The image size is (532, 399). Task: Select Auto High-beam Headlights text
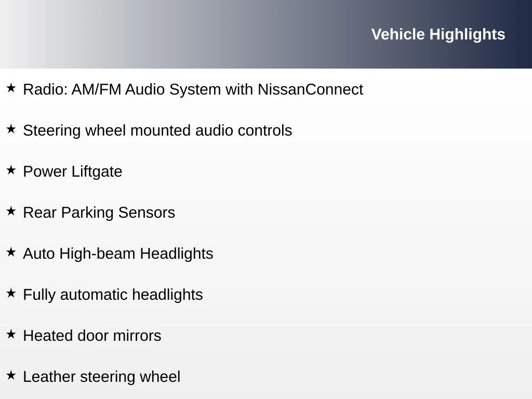coord(118,254)
